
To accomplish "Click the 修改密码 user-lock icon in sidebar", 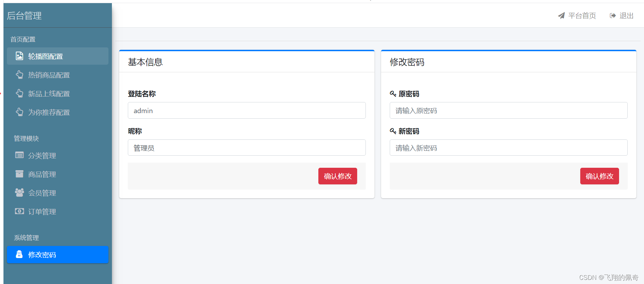I will click(19, 255).
